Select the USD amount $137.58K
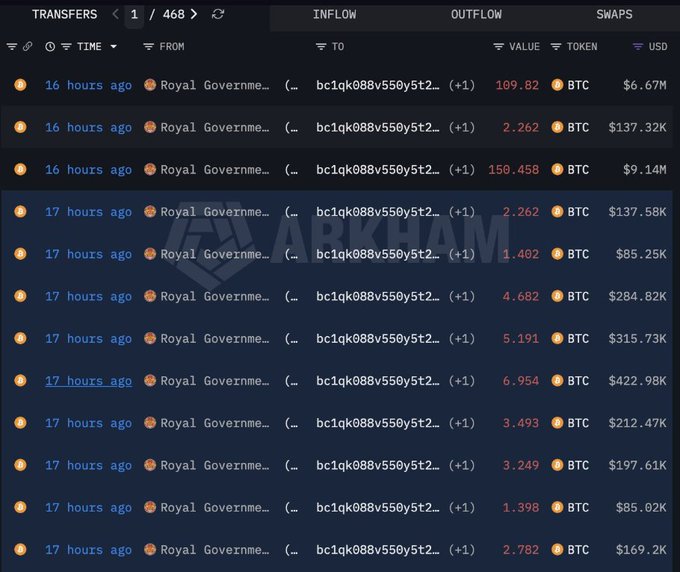This screenshot has height=572, width=680. (x=637, y=212)
